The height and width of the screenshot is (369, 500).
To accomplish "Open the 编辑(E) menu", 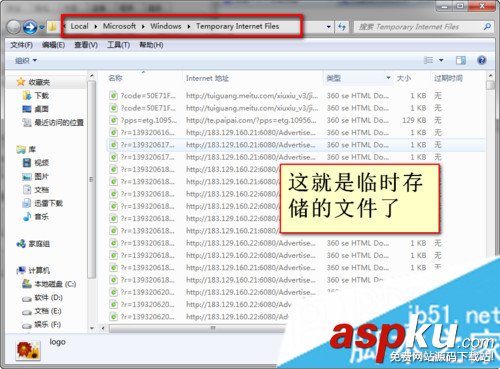I will 53,45.
